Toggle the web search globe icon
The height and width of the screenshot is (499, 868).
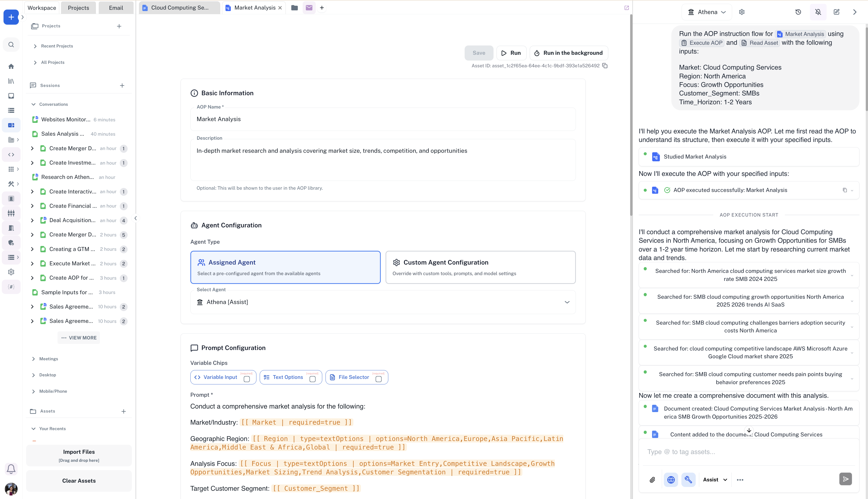[x=671, y=479]
